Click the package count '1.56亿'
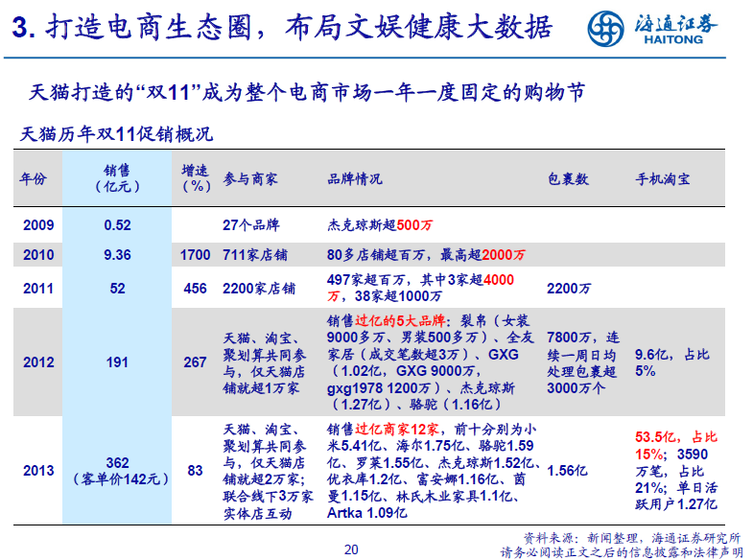The width and height of the screenshot is (753, 560). click(567, 471)
